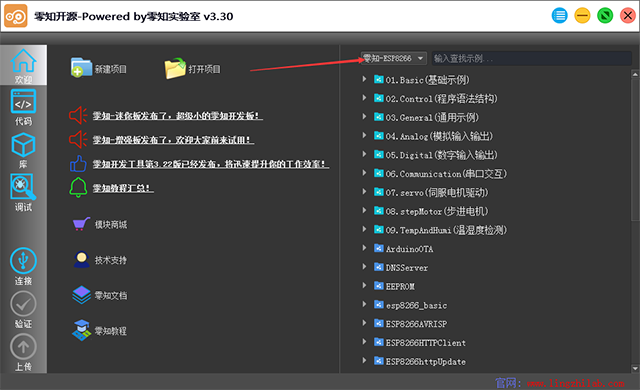Screen dimensions: 640x390
Task: Click the blue menu list icon in title bar
Action: (560, 16)
